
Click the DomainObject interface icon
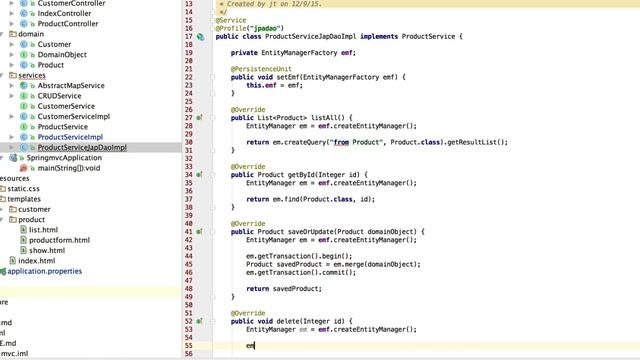pos(24,55)
